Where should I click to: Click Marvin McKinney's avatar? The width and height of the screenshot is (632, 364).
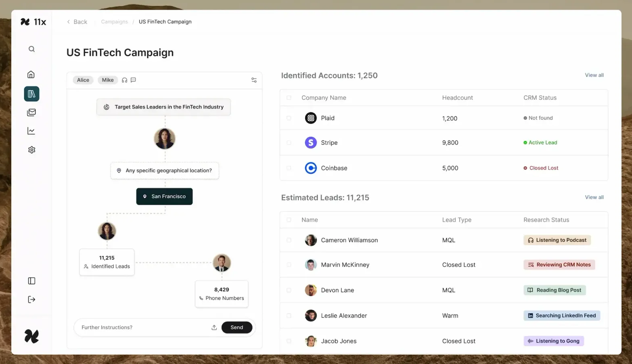pos(311,265)
